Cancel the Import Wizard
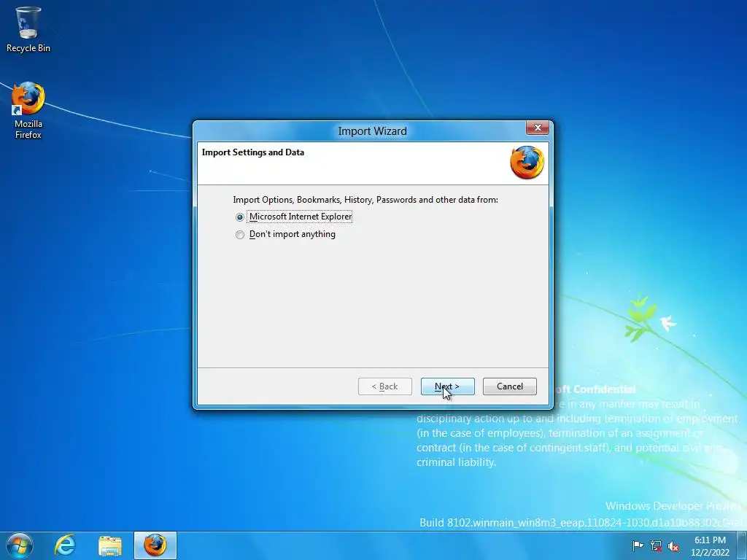 [509, 386]
